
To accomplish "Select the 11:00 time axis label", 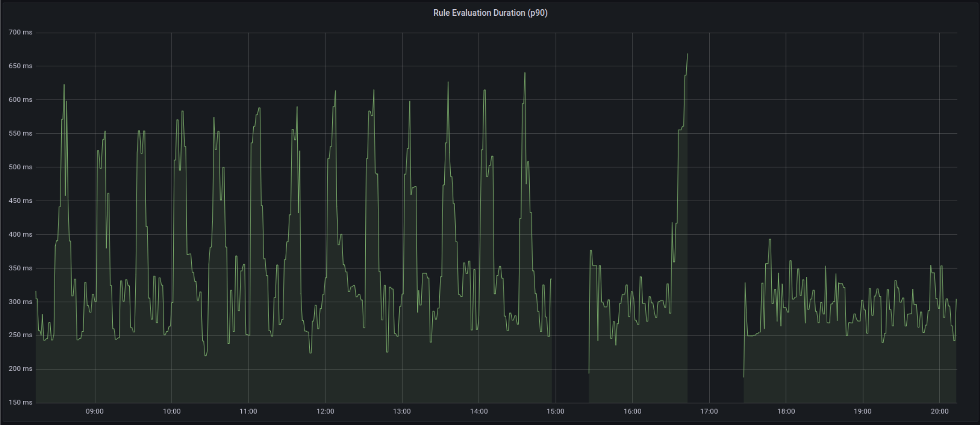I will click(248, 411).
